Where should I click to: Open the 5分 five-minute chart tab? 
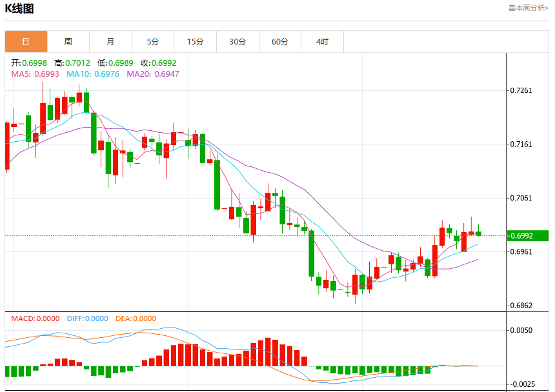point(153,42)
